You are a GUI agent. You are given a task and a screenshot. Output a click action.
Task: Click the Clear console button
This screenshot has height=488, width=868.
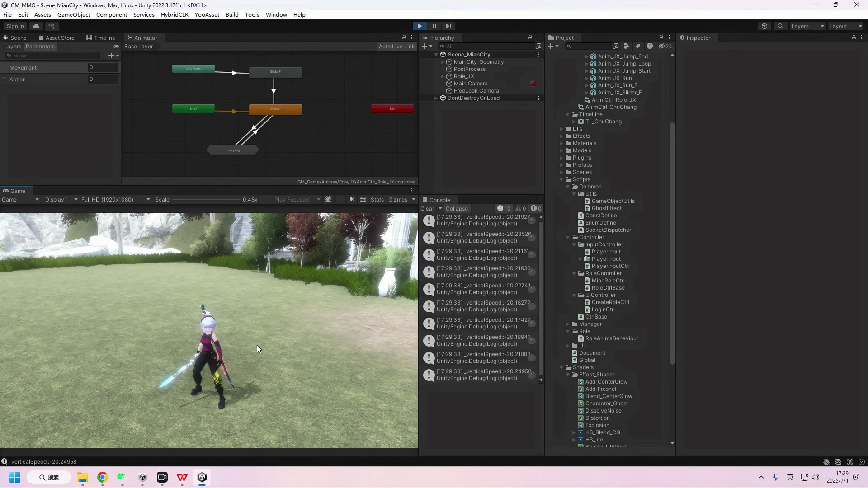[x=427, y=208]
